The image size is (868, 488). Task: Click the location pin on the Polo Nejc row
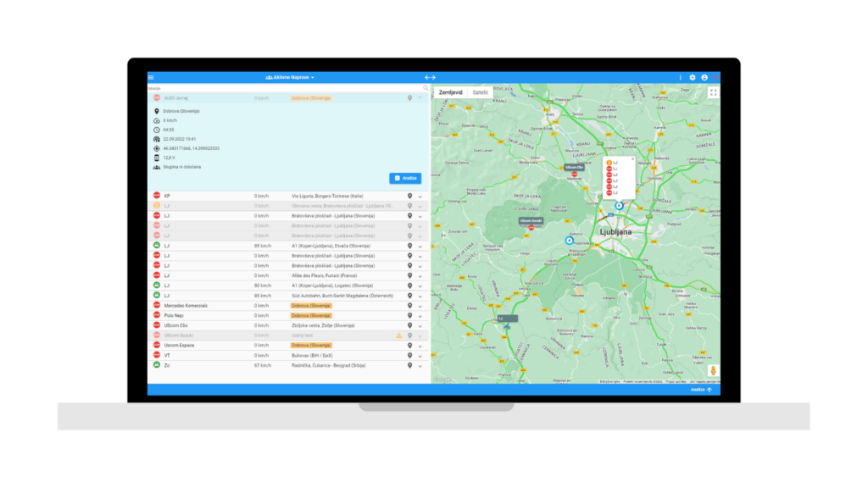point(409,316)
